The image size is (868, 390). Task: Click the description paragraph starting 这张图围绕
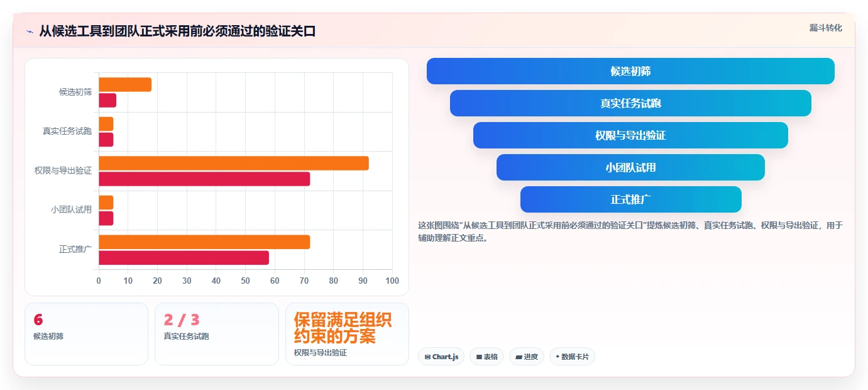click(x=630, y=231)
